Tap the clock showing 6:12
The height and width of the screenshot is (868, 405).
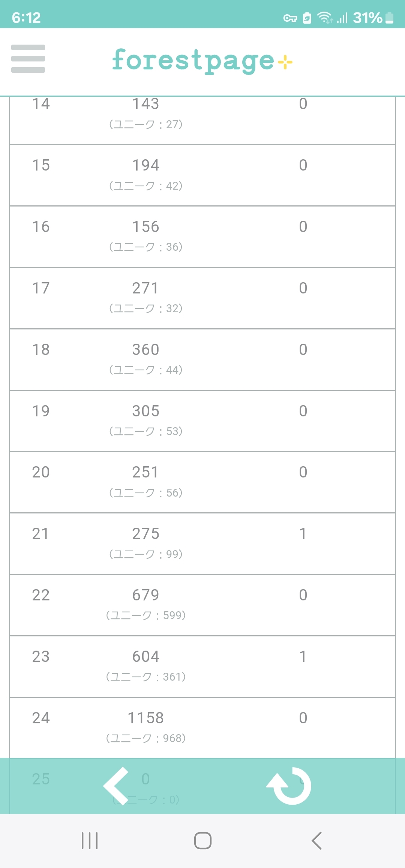tap(26, 18)
